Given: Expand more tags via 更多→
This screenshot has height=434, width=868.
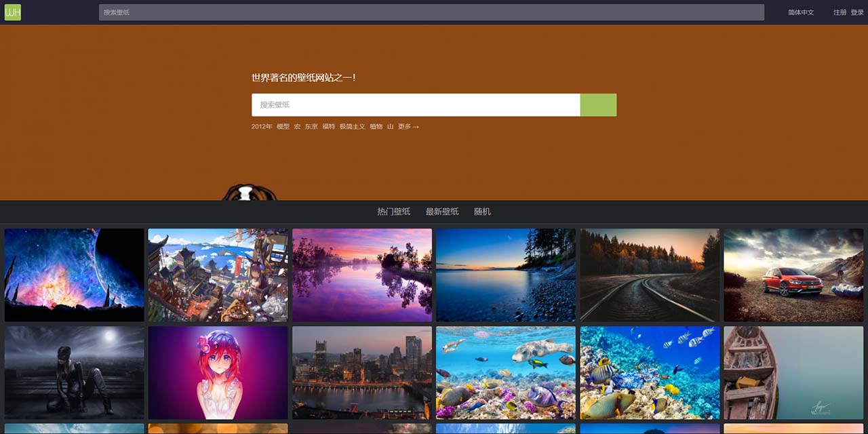Looking at the screenshot, I should (408, 127).
